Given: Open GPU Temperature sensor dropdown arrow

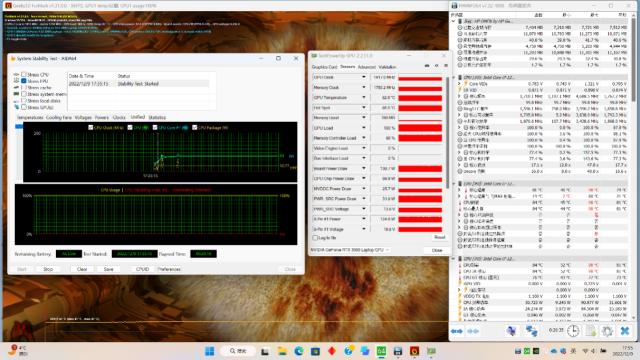Looking at the screenshot, I should coord(364,98).
